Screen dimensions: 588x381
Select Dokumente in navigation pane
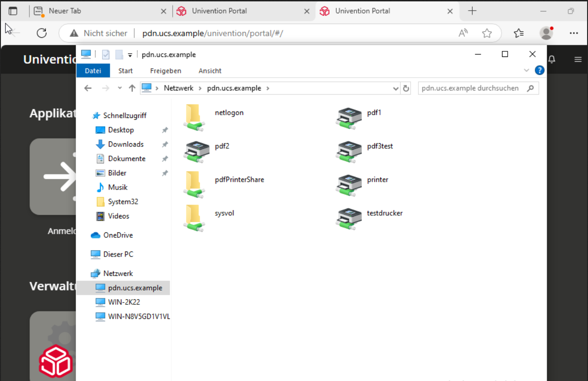tap(126, 158)
